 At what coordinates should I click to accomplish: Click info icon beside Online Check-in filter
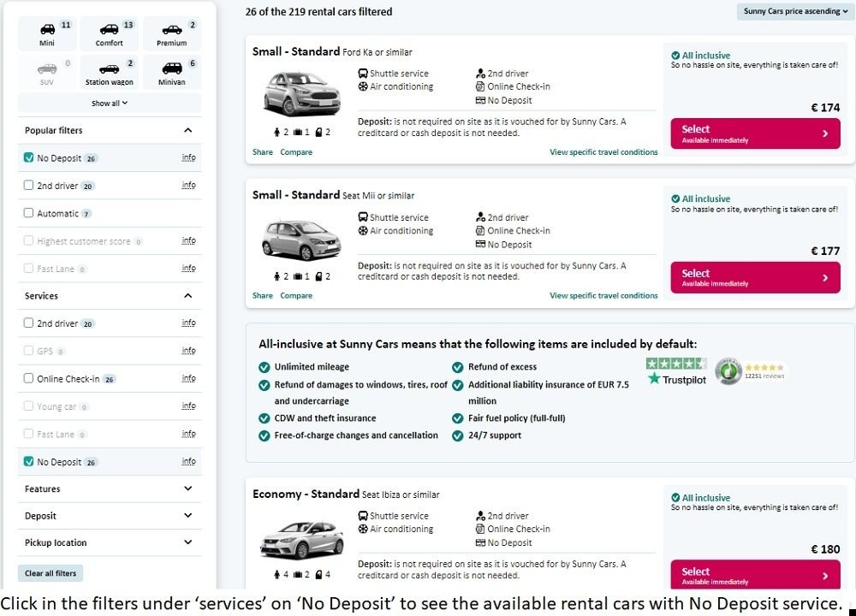[x=188, y=378]
